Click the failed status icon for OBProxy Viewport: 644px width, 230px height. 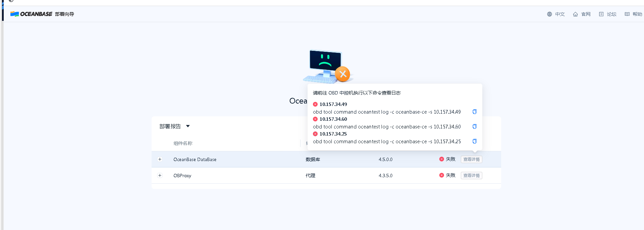pyautogui.click(x=442, y=175)
